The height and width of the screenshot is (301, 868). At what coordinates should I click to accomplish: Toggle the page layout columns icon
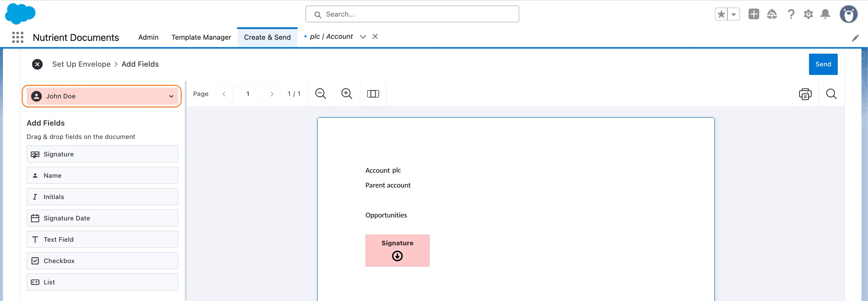click(x=373, y=94)
